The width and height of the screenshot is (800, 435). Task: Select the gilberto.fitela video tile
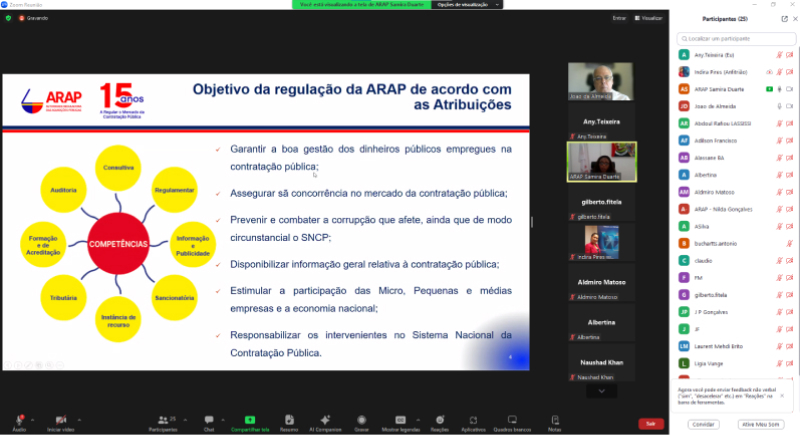point(602,202)
